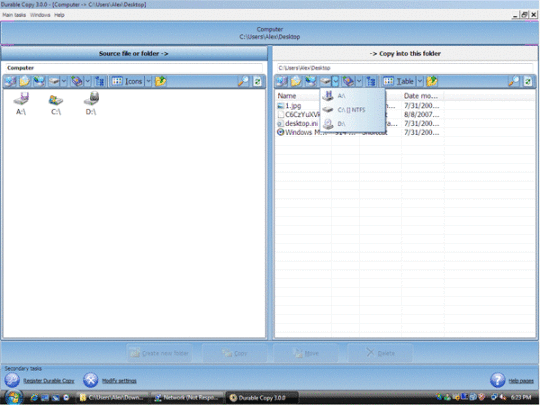Viewport: 540px width, 405px height.
Task: Open Modify settings link
Action: point(119,381)
